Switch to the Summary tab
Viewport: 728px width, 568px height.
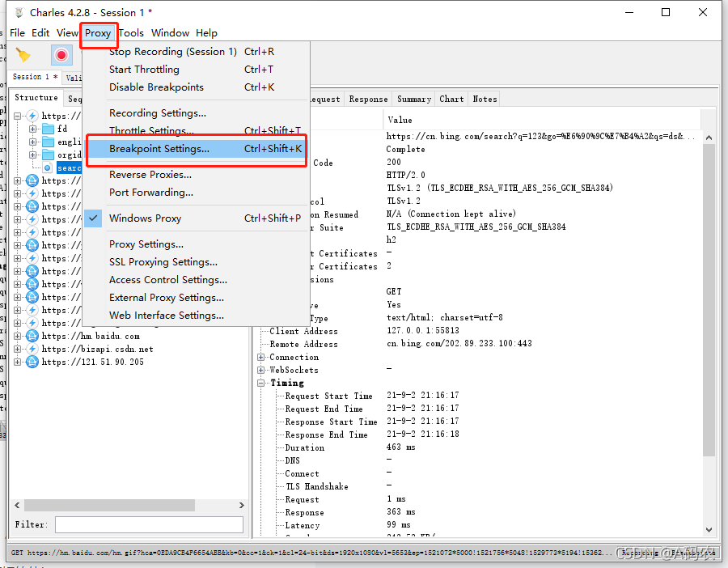(414, 99)
